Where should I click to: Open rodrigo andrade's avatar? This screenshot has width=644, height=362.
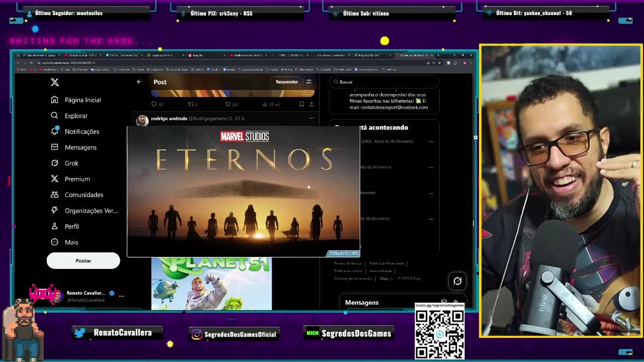click(142, 121)
